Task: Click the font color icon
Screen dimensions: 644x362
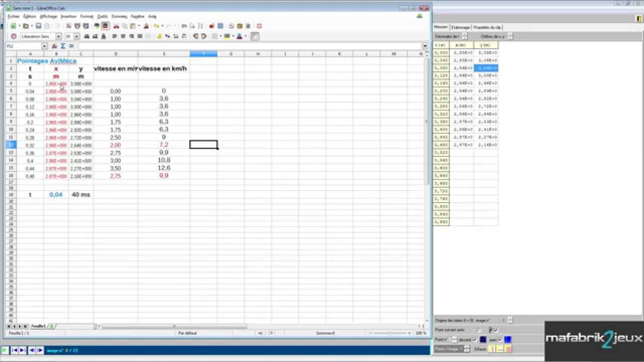Action: click(x=239, y=36)
